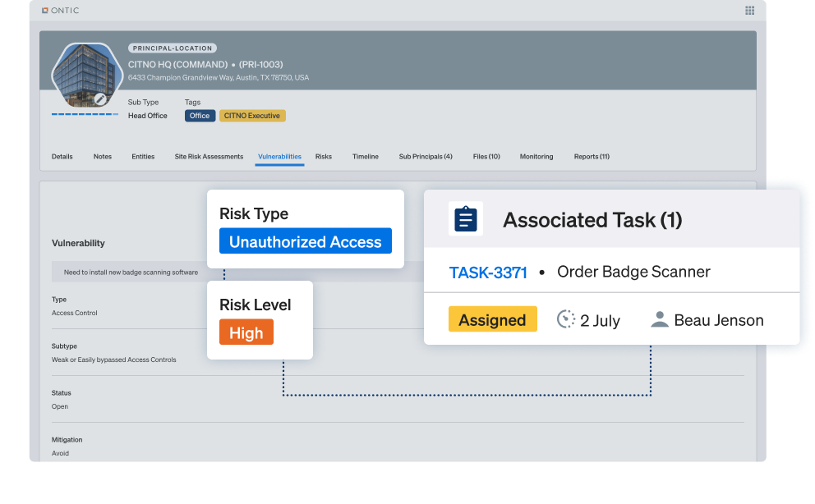Screen dimensions: 815x504
Task: Click the CITNO HQ (COMMAND) title
Action: 177,64
